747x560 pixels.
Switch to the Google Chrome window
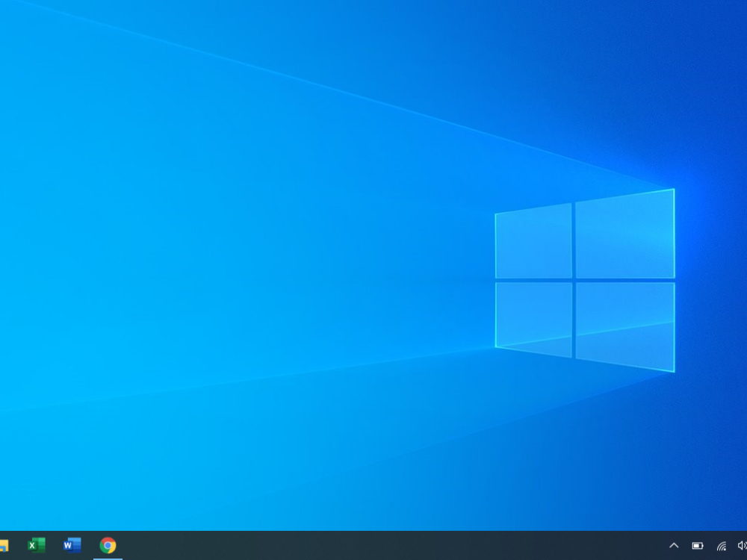[108, 546]
